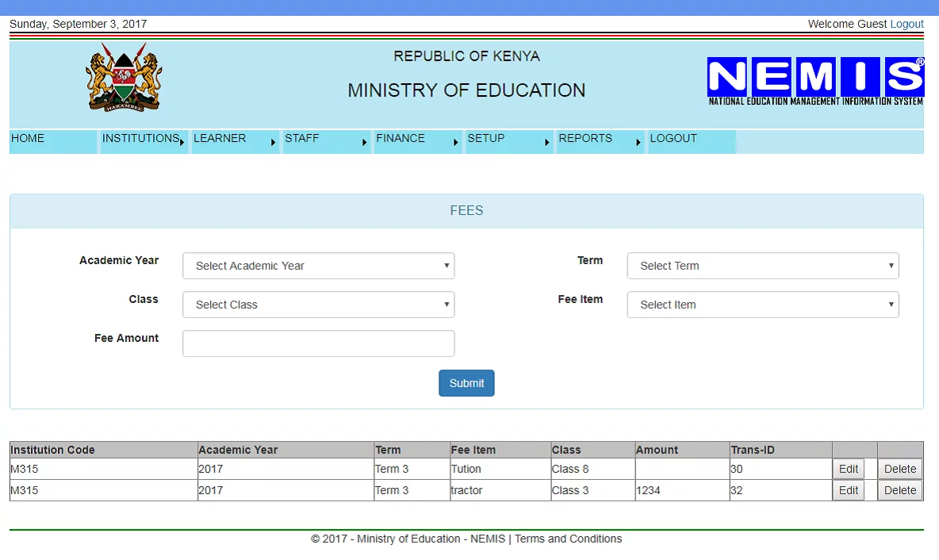Open the Academic Year dropdown
939x560 pixels.
pyautogui.click(x=318, y=265)
